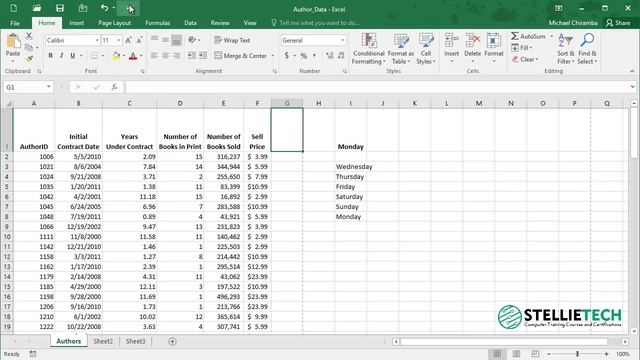Screen dimensions: 640x360
Task: Open Fill dropdown in Editing group
Action: [522, 48]
